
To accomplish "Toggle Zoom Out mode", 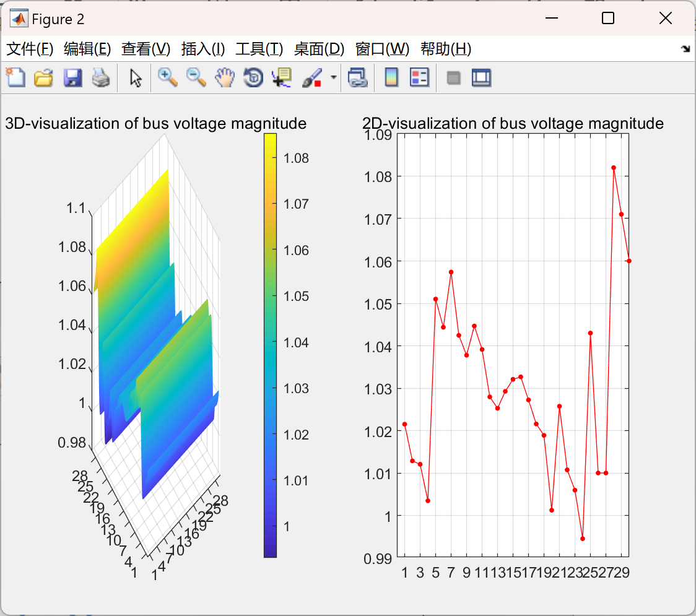I will point(196,77).
